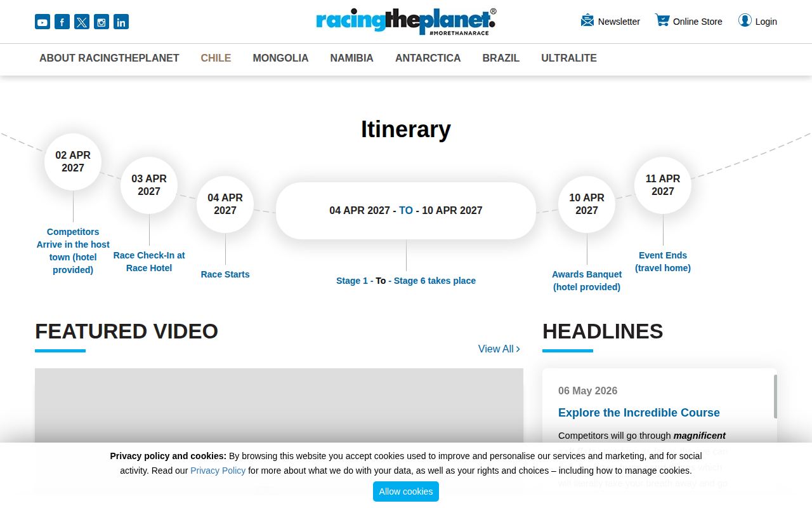
Task: Click the Allow cookies button
Action: coord(406,491)
